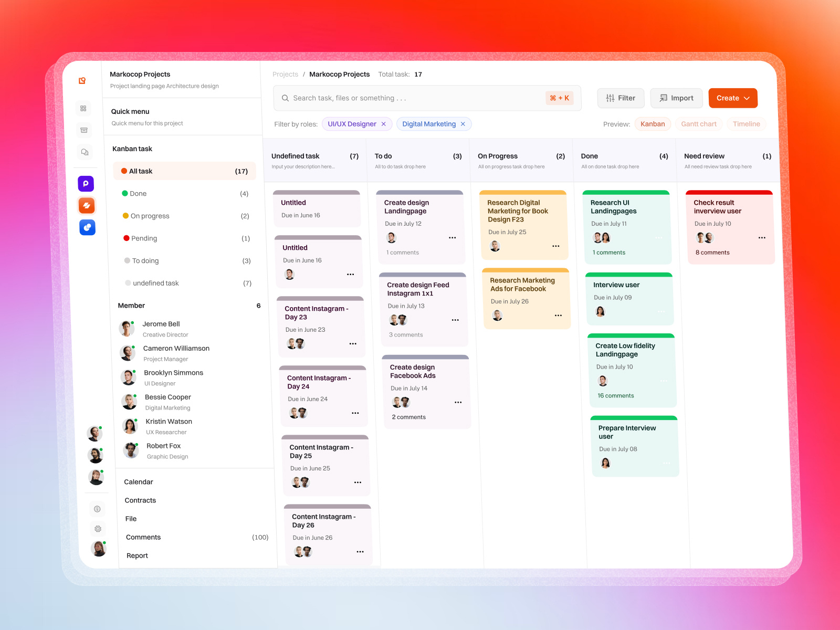Open the Create dropdown
Image resolution: width=840 pixels, height=630 pixels.
(732, 98)
